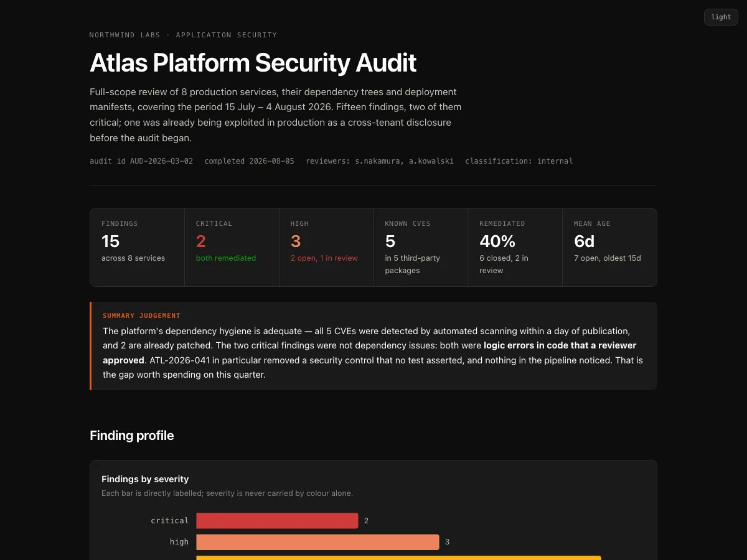The height and width of the screenshot is (560, 747).
Task: Click the red critical severity bar
Action: (277, 521)
